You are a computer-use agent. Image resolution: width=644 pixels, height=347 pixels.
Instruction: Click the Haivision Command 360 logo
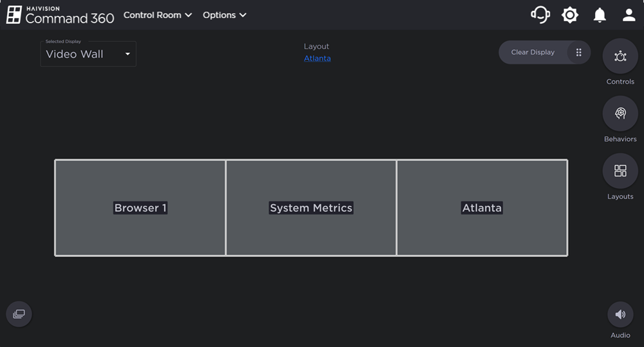coord(60,15)
